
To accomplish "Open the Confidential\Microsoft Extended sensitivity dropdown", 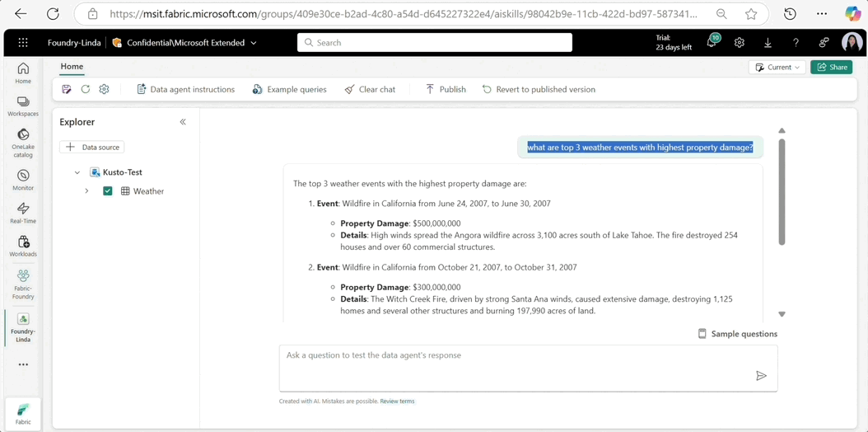I will tap(184, 43).
